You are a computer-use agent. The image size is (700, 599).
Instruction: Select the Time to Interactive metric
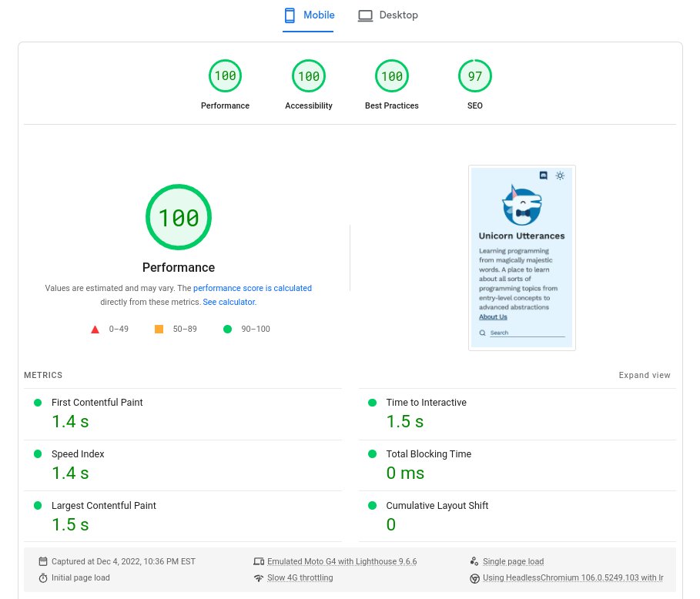(517, 413)
